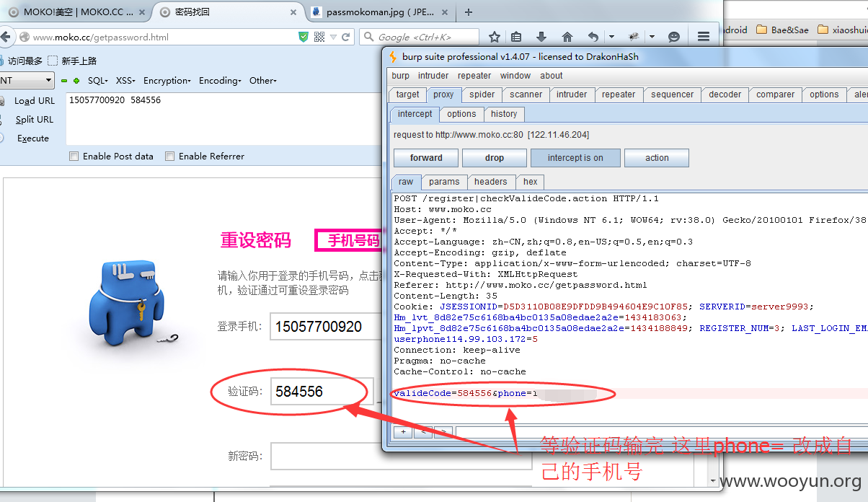The height and width of the screenshot is (502, 868).
Task: Expand the SQL menu in HackBar
Action: click(x=98, y=81)
